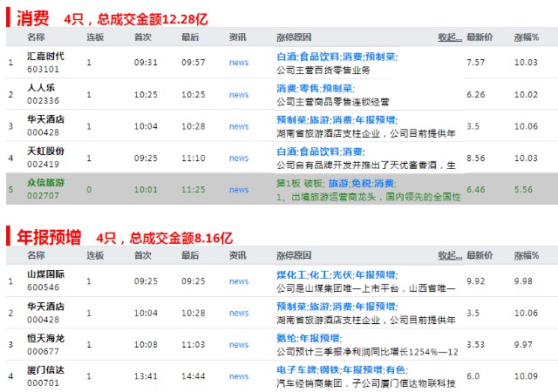Click increase value 5.56
The width and height of the screenshot is (558, 392).
click(x=523, y=190)
